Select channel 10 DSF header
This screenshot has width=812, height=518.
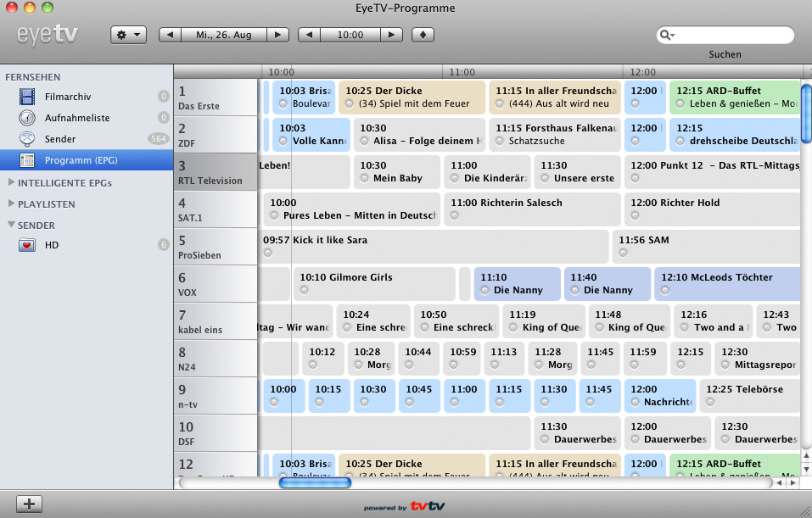[216, 432]
